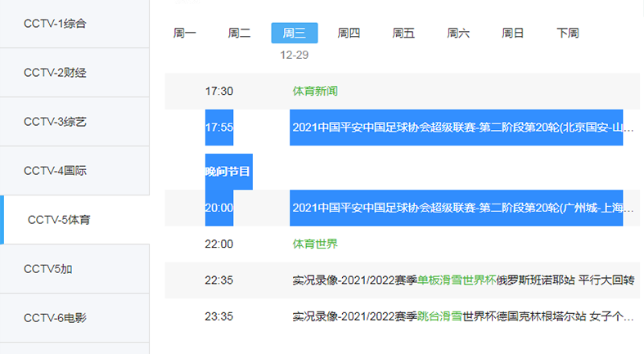
Task: Open the 北京国安 match program at 17:55
Action: point(457,128)
